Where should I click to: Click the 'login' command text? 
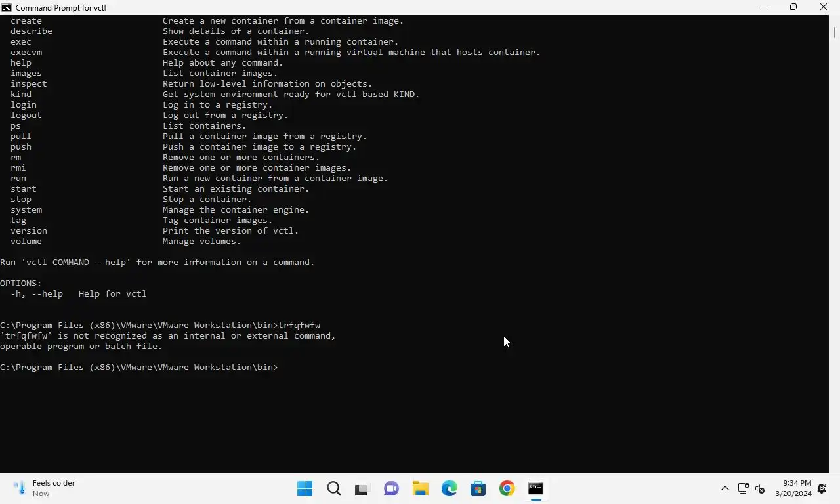24,104
